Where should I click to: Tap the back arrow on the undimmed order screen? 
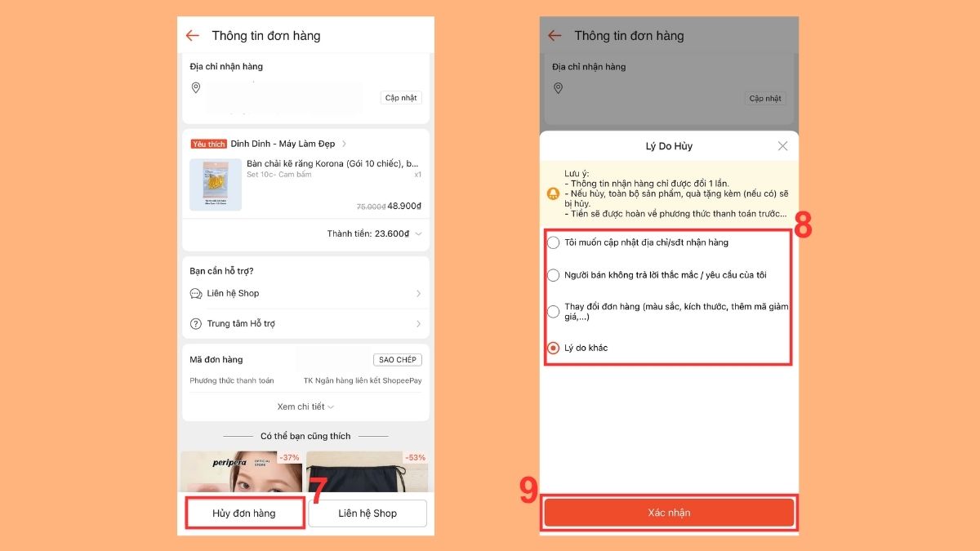pyautogui.click(x=193, y=36)
